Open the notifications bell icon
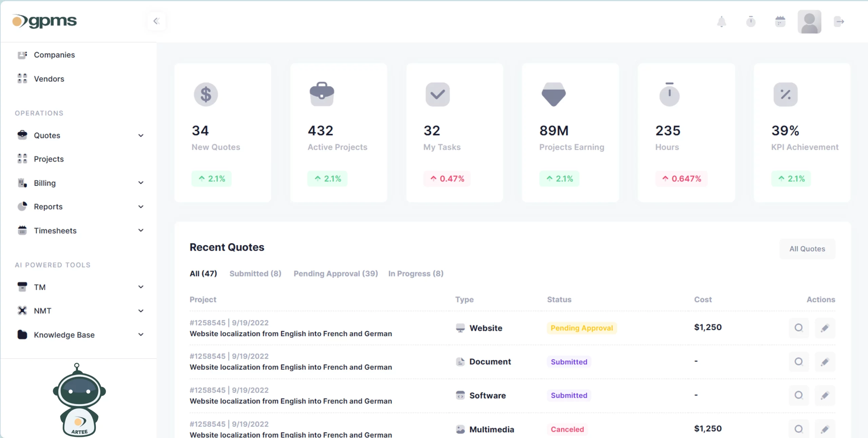The width and height of the screenshot is (868, 438). click(722, 21)
